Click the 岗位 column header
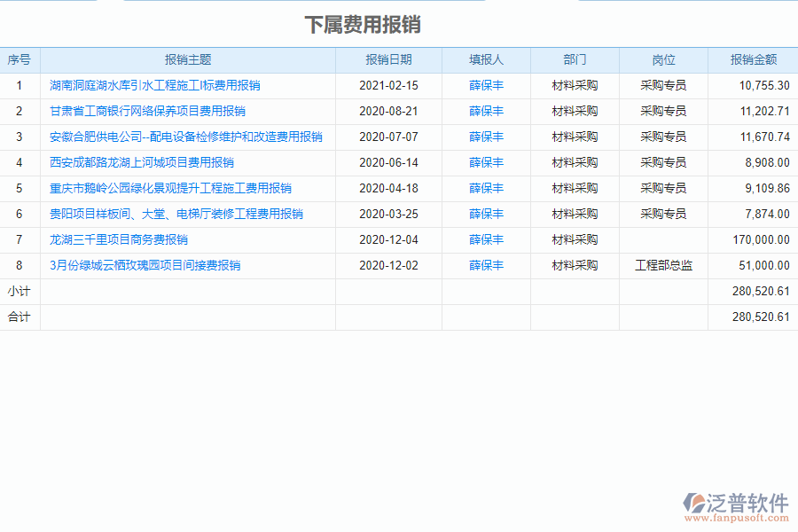 662,59
